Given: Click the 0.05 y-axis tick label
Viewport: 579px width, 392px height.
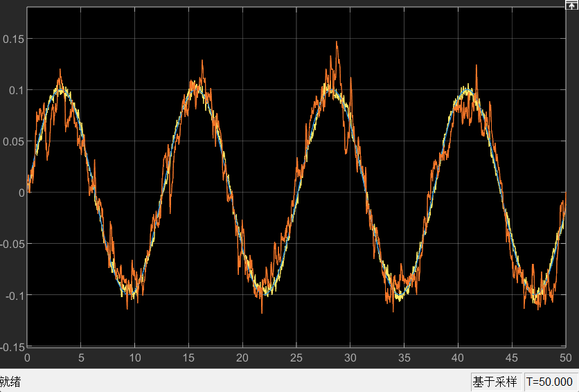Looking at the screenshot, I should coord(14,141).
